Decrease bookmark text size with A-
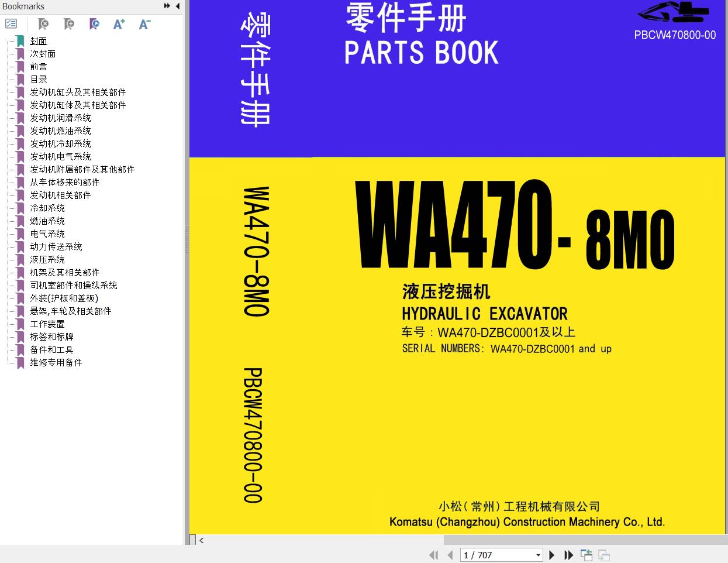The height and width of the screenshot is (563, 728). (x=144, y=24)
